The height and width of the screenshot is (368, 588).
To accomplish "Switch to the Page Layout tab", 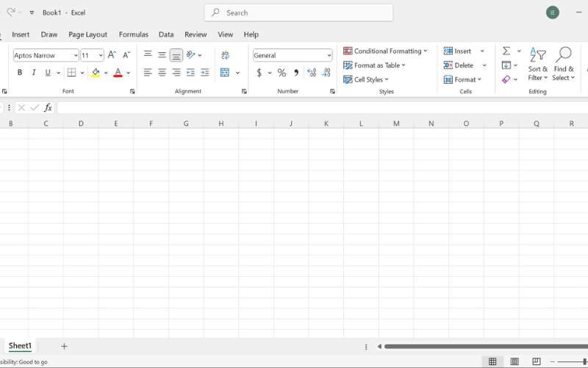I will (x=87, y=35).
